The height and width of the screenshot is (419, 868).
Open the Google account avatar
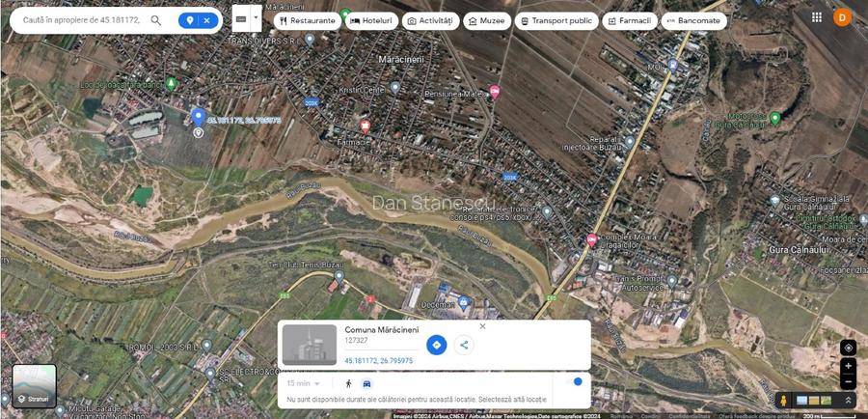tap(843, 17)
